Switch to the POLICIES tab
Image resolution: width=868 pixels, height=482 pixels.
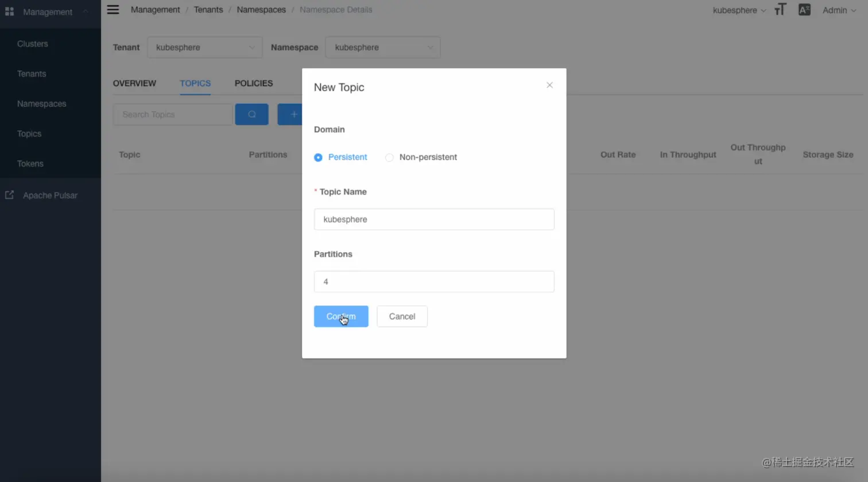(254, 83)
